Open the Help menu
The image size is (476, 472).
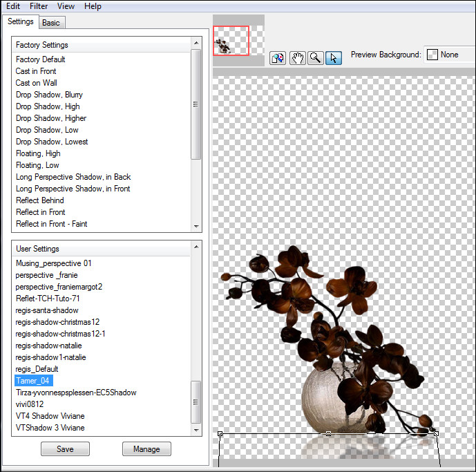(93, 6)
